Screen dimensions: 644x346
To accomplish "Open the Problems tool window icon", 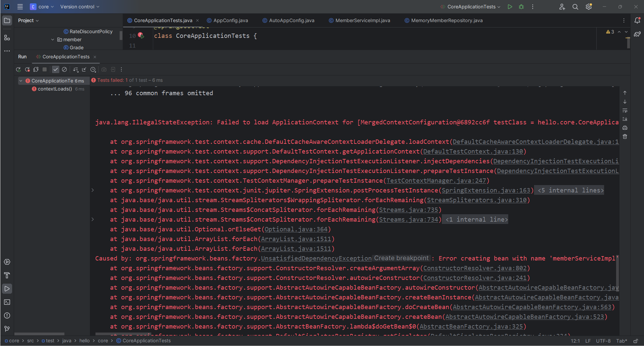I will [x=7, y=315].
